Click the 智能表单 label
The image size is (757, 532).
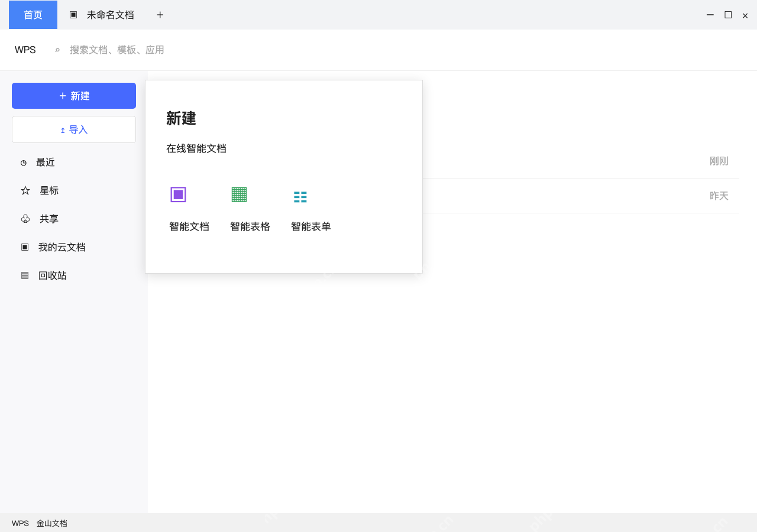(311, 226)
